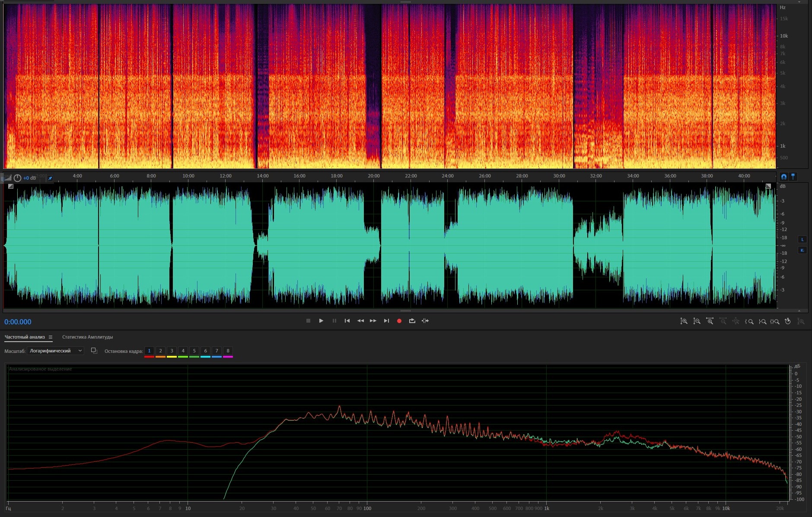Open the Масштаб Логарифмический dropdown

pyautogui.click(x=55, y=351)
